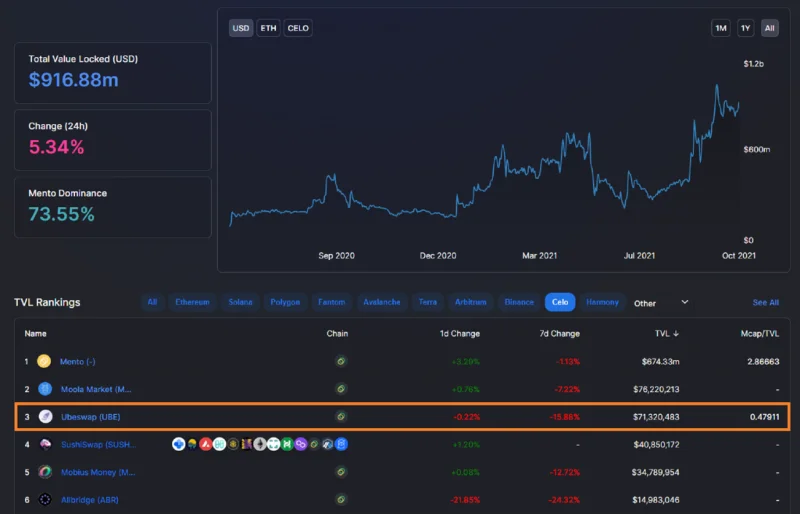Filter rankings by Terra
Image resolution: width=800 pixels, height=514 pixels.
pyautogui.click(x=428, y=302)
